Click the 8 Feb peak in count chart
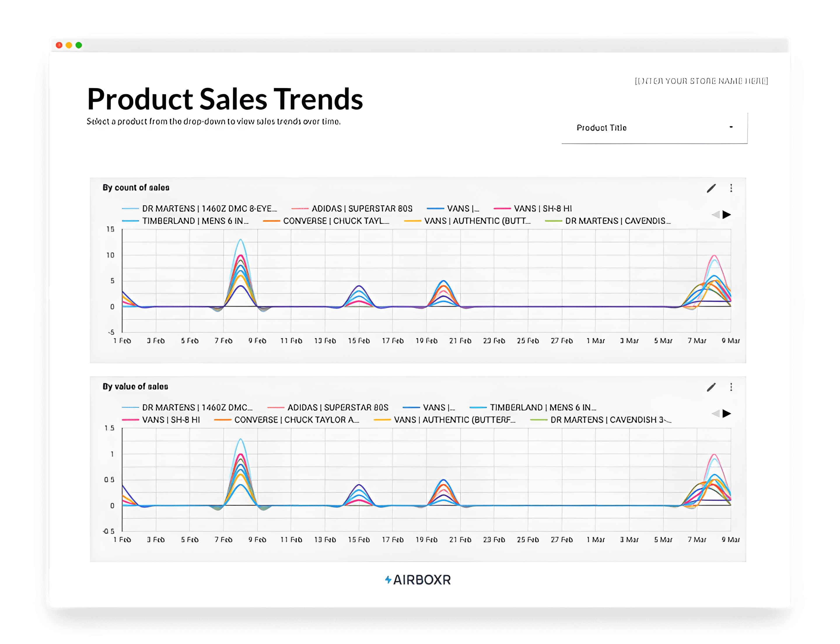The image size is (840, 644). [x=240, y=239]
